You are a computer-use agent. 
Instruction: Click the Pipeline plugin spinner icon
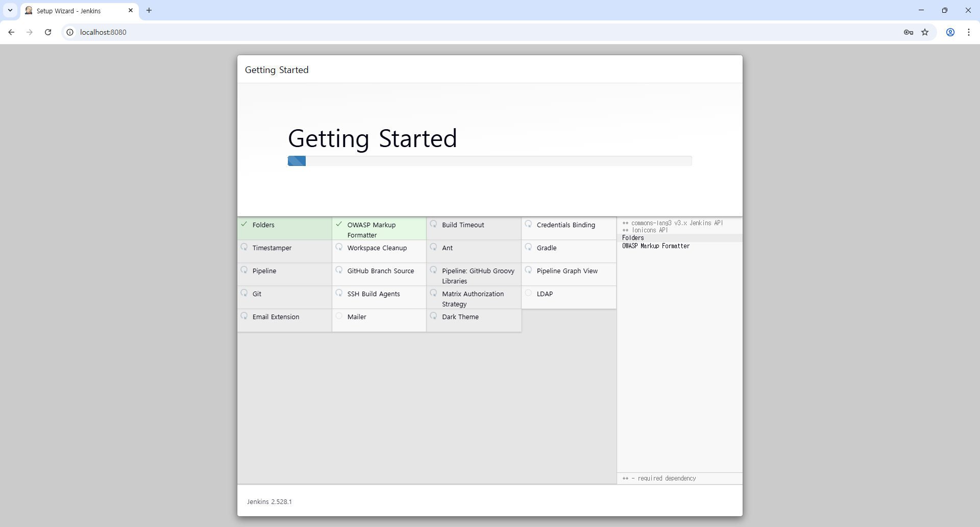click(244, 270)
